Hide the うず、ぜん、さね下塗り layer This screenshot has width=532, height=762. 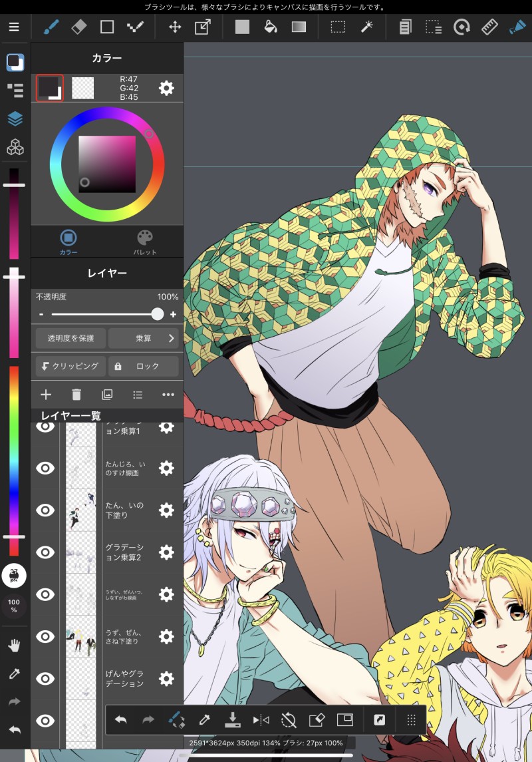click(x=45, y=637)
